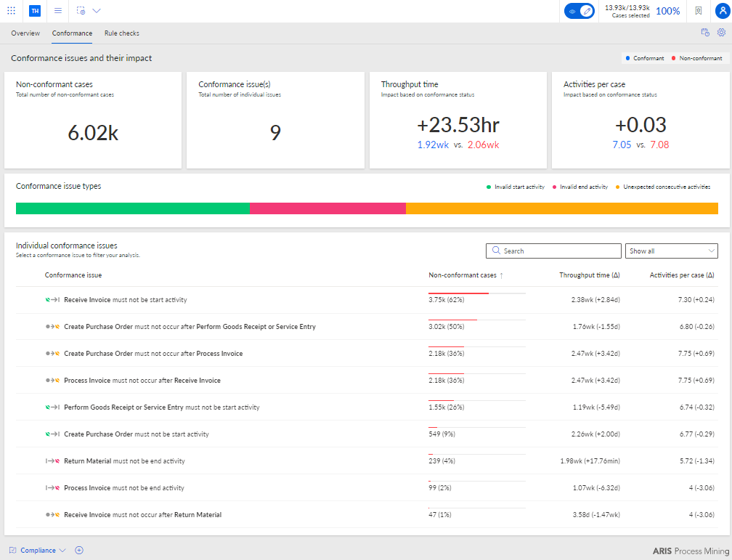Select Receive Invoice must not be start activity
The height and width of the screenshot is (560, 732).
coord(367,300)
